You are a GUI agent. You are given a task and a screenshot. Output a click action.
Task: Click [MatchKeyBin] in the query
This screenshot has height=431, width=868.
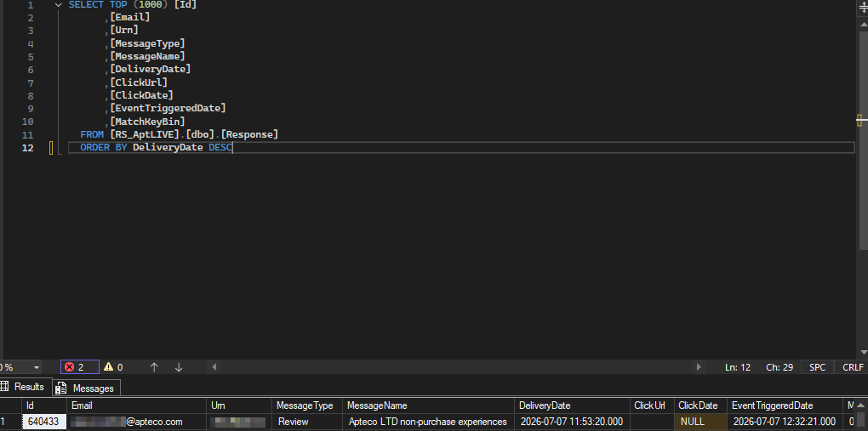pos(147,122)
